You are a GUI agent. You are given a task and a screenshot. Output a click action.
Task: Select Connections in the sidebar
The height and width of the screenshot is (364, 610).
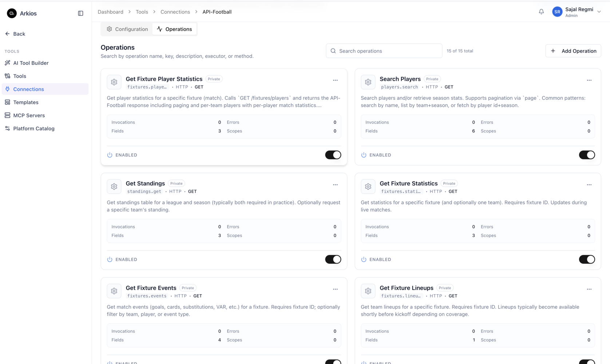pyautogui.click(x=45, y=89)
